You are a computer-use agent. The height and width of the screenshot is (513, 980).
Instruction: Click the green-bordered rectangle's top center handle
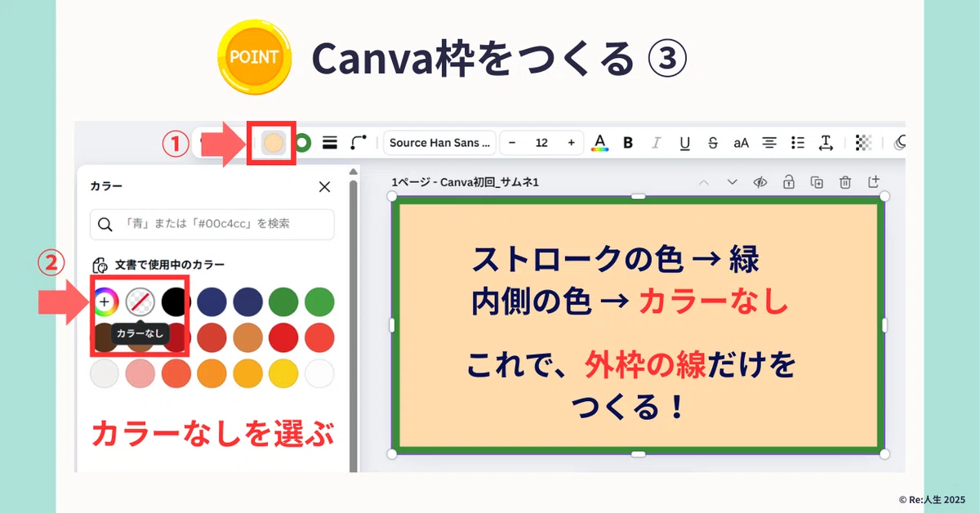point(639,196)
